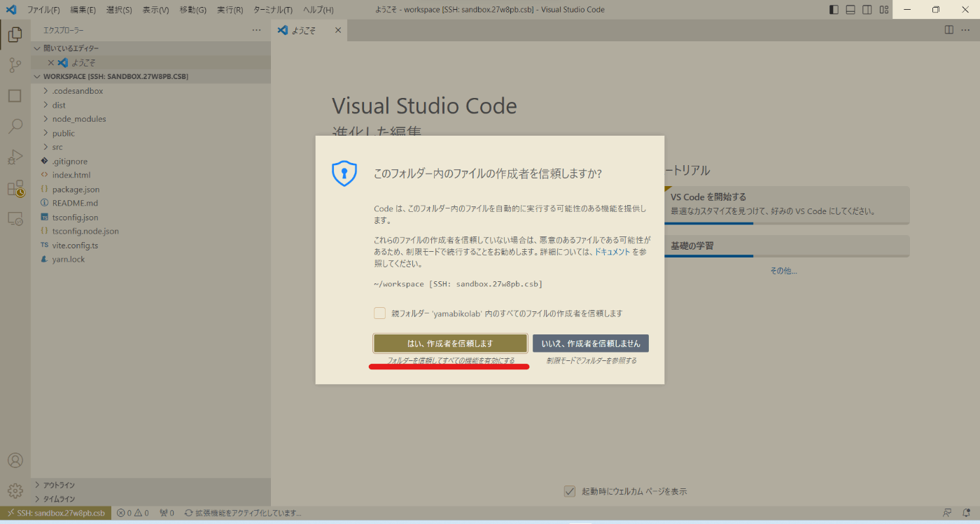Viewport: 980px width, 524px height.
Task: Click the SSH sandbox remote indicator
Action: coord(56,513)
